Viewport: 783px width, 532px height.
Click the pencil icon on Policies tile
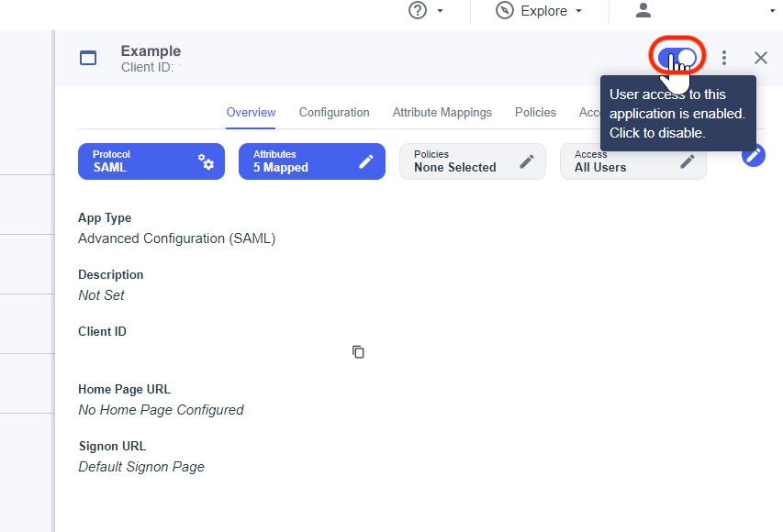tap(527, 161)
